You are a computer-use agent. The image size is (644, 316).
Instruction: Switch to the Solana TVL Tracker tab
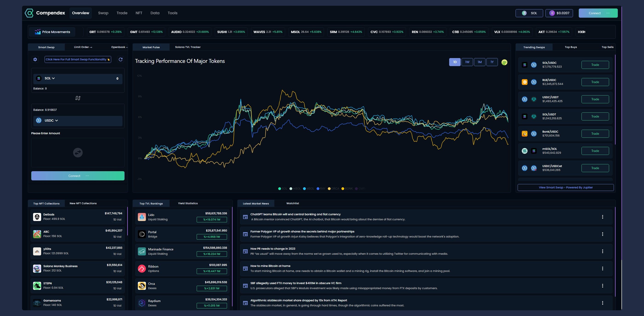(x=188, y=47)
